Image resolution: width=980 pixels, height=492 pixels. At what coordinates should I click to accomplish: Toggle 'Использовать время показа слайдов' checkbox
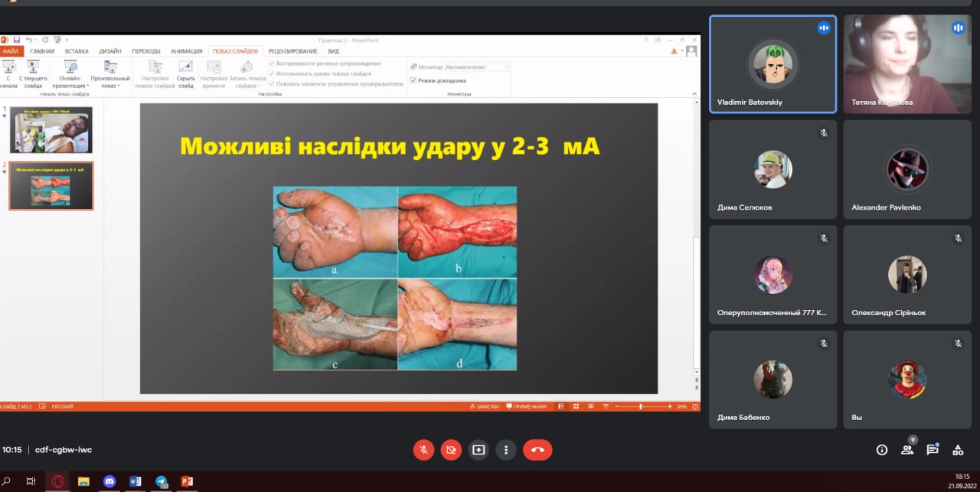pos(272,73)
